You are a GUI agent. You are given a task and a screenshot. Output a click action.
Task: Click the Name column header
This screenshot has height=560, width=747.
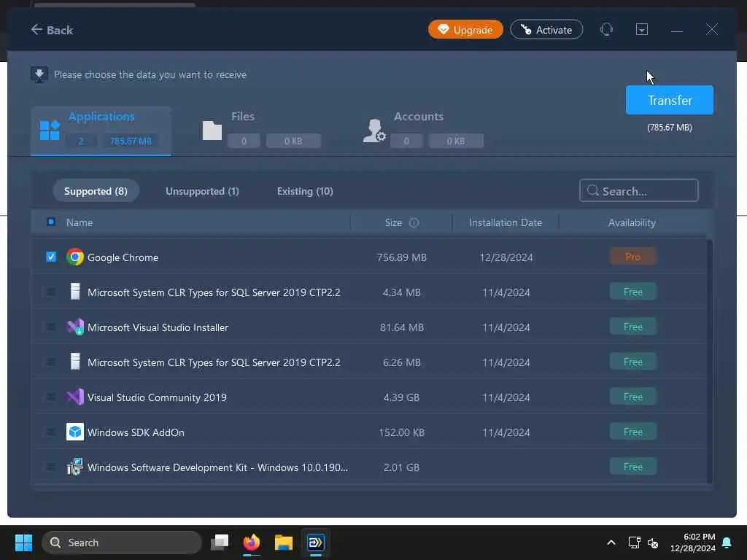click(80, 222)
